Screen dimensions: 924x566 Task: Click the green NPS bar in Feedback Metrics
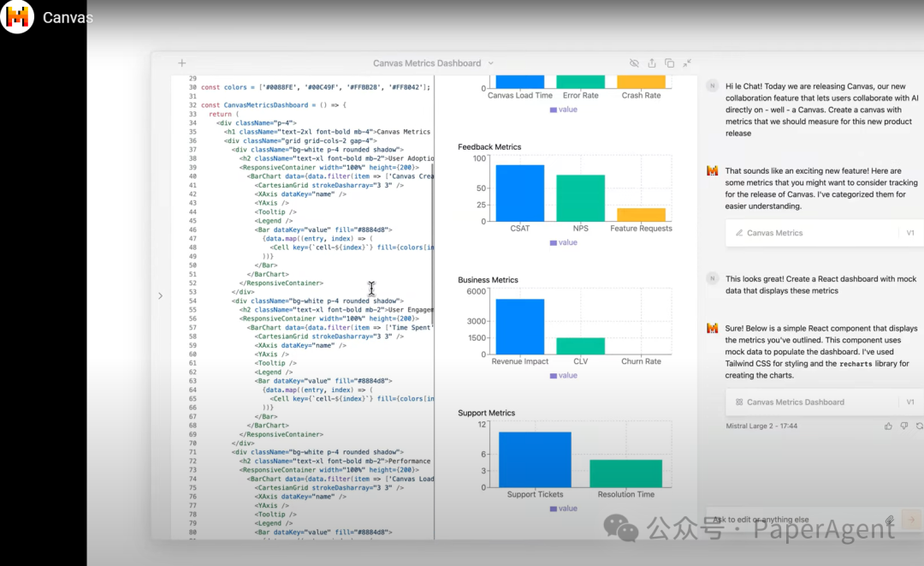[580, 198]
